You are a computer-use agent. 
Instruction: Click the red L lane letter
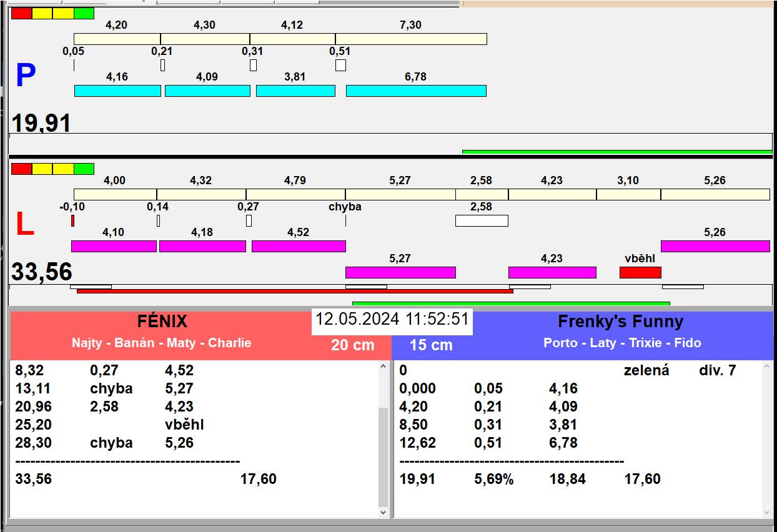(24, 225)
